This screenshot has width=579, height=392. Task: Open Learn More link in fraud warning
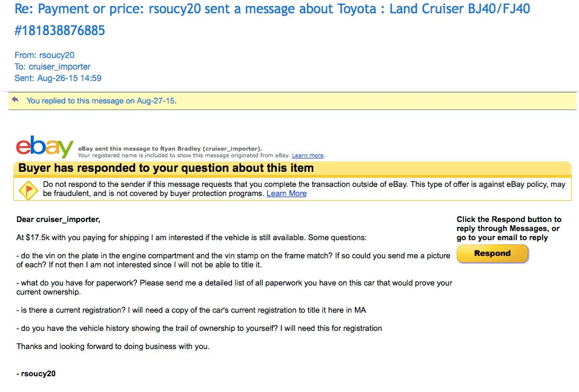click(286, 194)
